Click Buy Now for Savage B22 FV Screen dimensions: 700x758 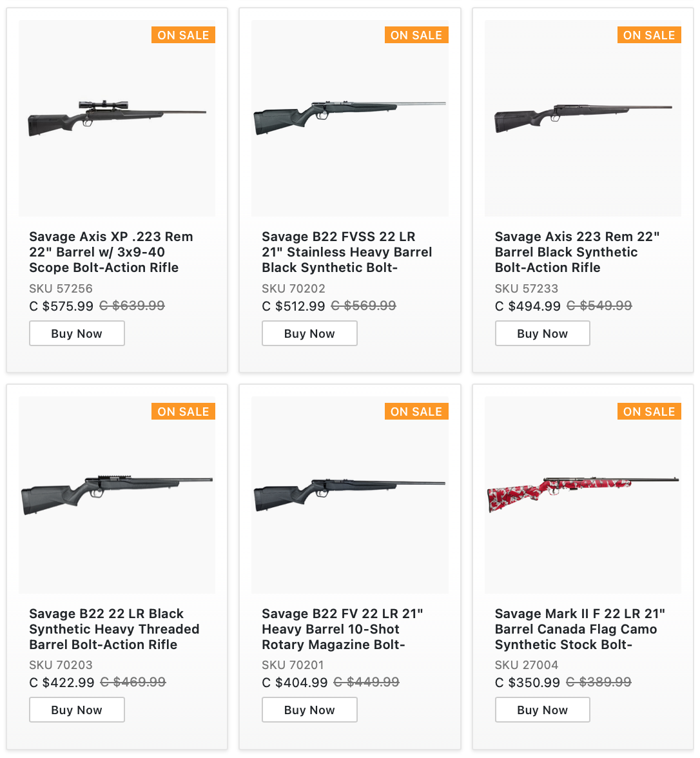(x=309, y=710)
